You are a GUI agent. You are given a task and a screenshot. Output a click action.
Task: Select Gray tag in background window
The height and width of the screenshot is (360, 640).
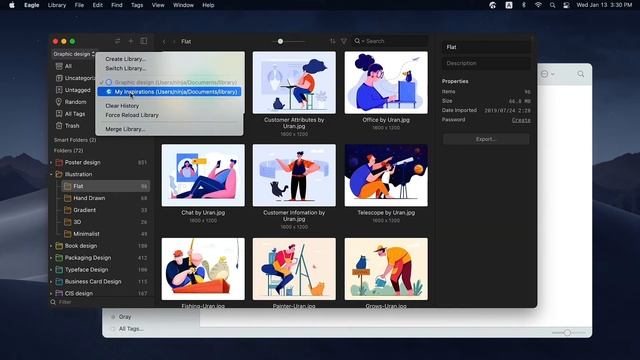click(125, 317)
